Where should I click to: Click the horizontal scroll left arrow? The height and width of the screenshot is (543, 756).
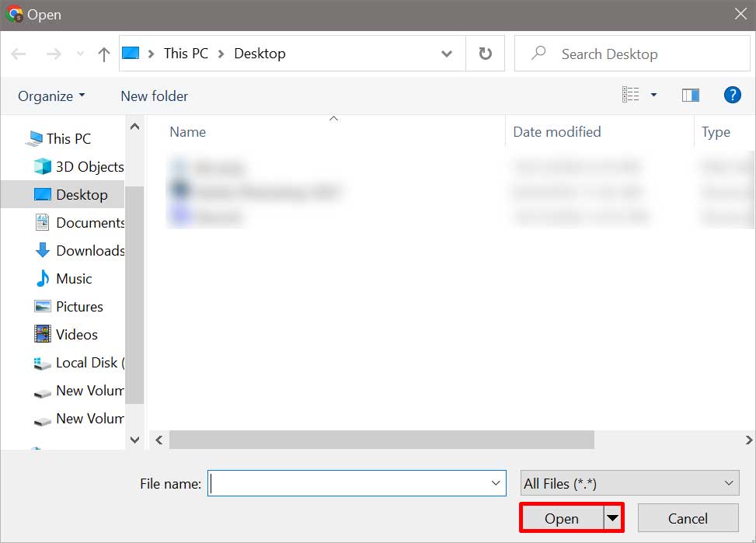point(159,440)
